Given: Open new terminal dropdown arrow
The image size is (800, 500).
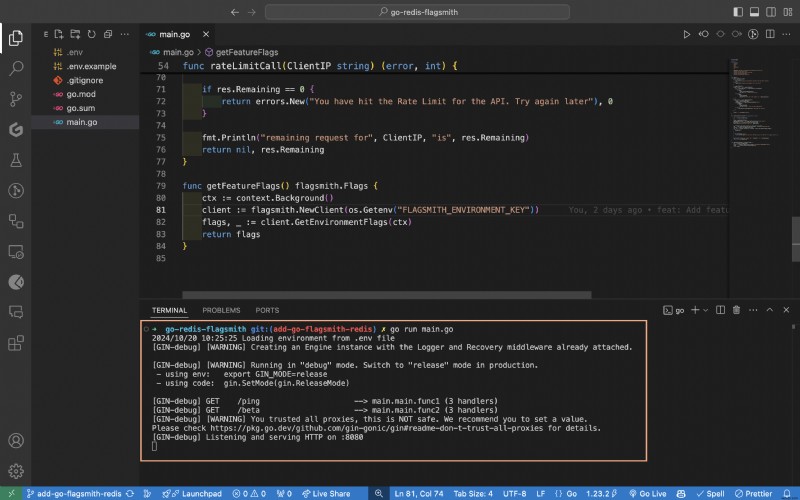Looking at the screenshot, I should tap(706, 310).
